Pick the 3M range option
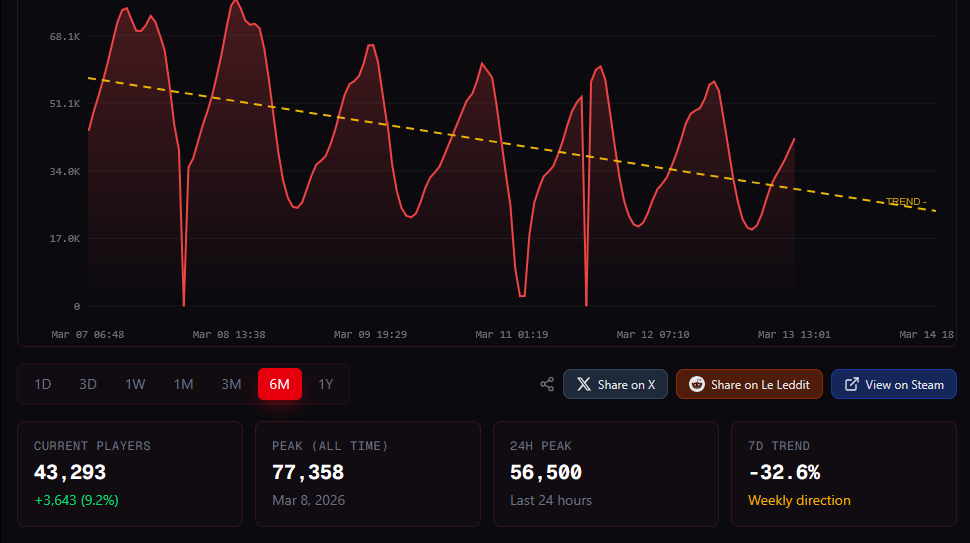970x543 pixels. 231,384
